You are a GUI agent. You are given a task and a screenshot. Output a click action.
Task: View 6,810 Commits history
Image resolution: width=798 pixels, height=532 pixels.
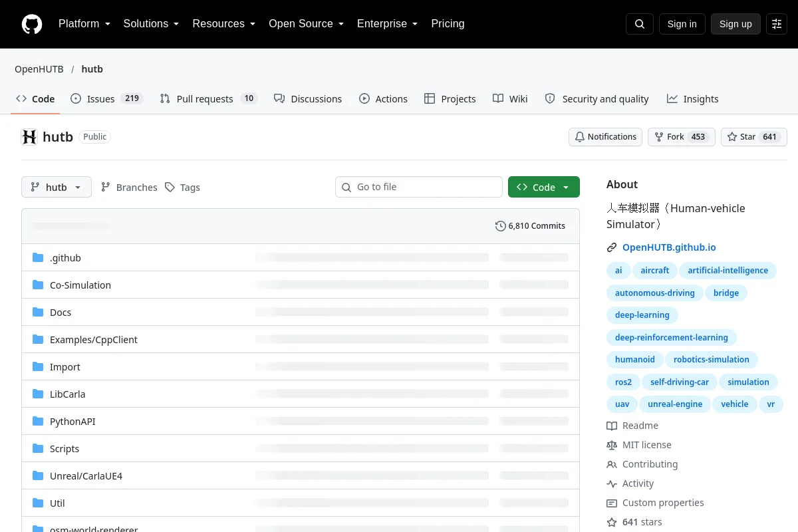tap(530, 226)
